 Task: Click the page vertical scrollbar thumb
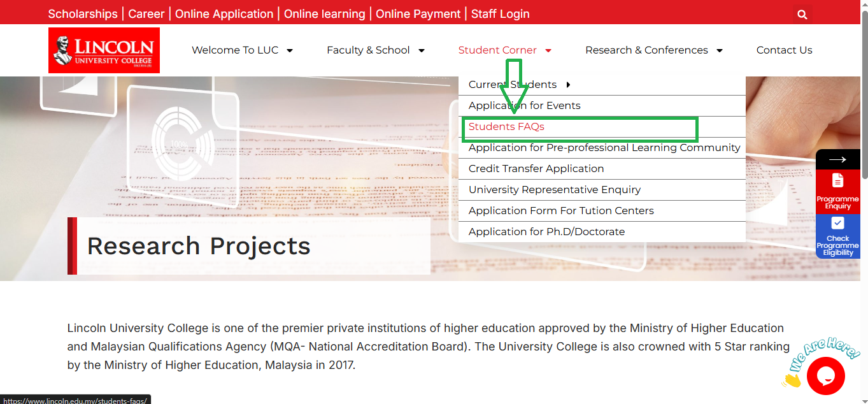pos(864,96)
